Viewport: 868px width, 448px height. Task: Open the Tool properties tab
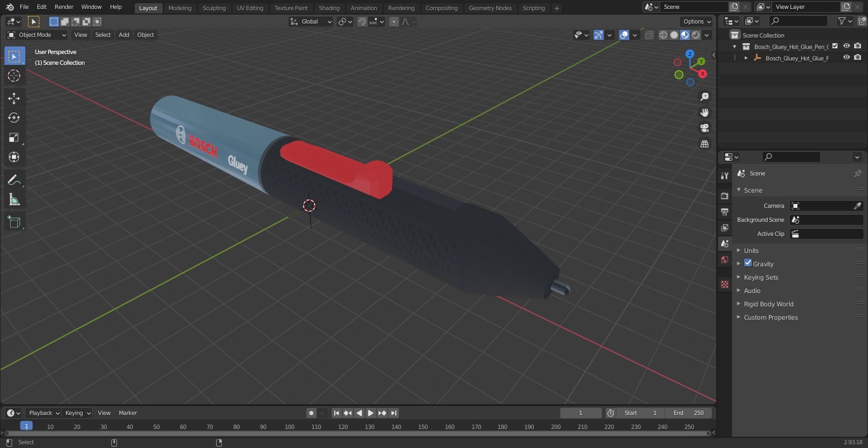[x=724, y=175]
